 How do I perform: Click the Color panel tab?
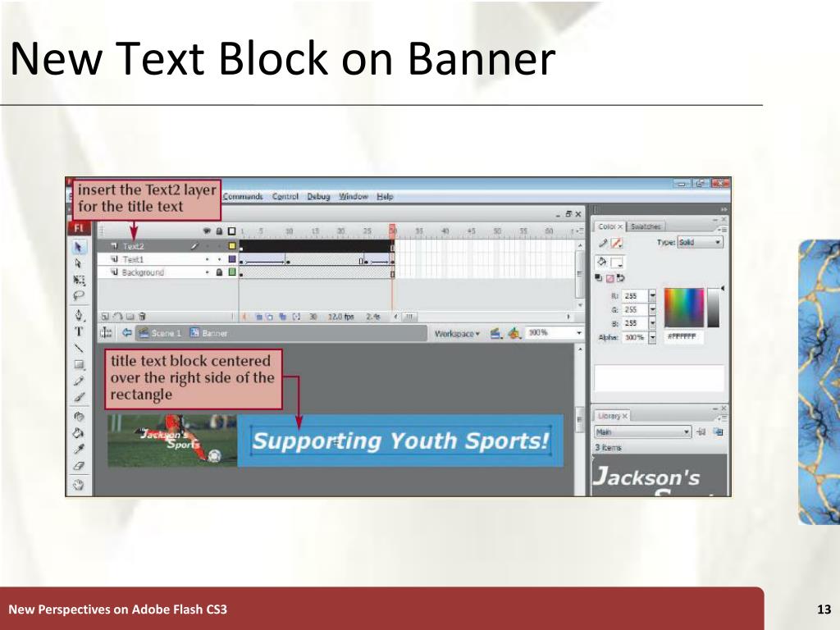coord(609,226)
